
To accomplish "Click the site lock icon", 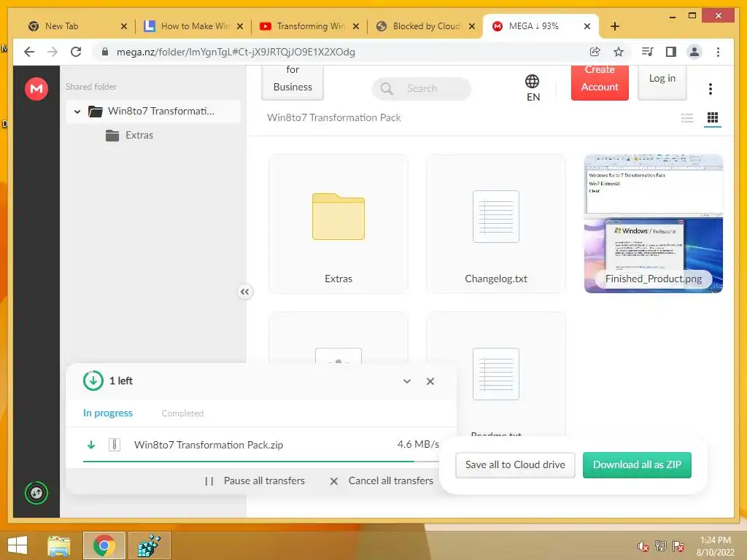I will pyautogui.click(x=105, y=52).
